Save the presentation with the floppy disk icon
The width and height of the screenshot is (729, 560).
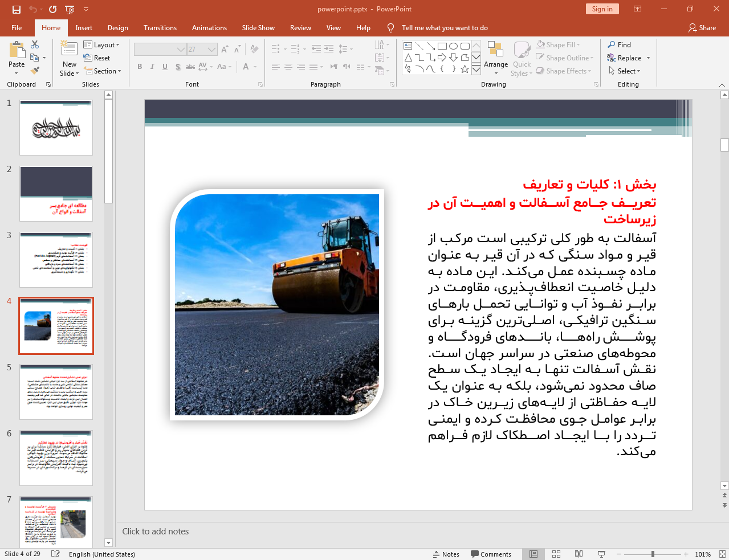[x=17, y=9]
